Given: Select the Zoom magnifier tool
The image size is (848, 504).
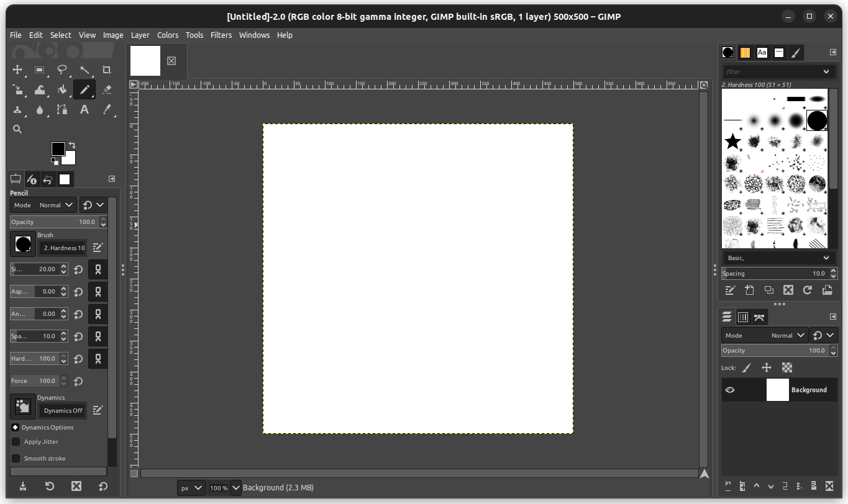Looking at the screenshot, I should coord(17,129).
